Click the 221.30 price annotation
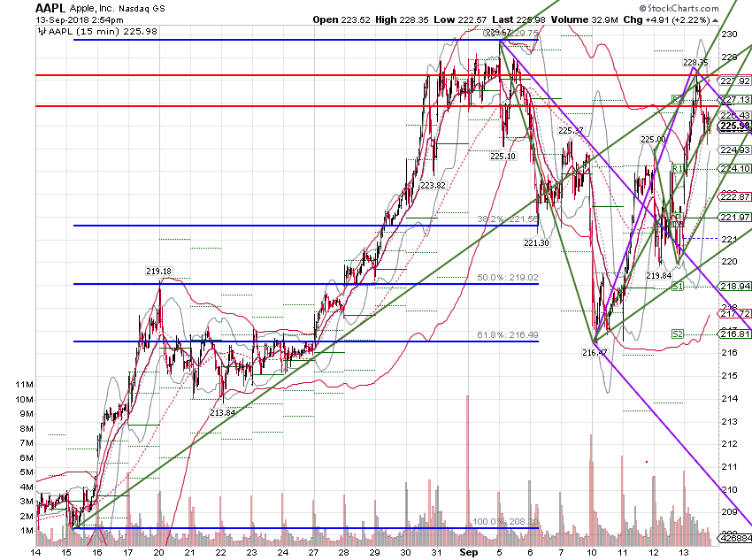752x560 pixels. pos(536,243)
